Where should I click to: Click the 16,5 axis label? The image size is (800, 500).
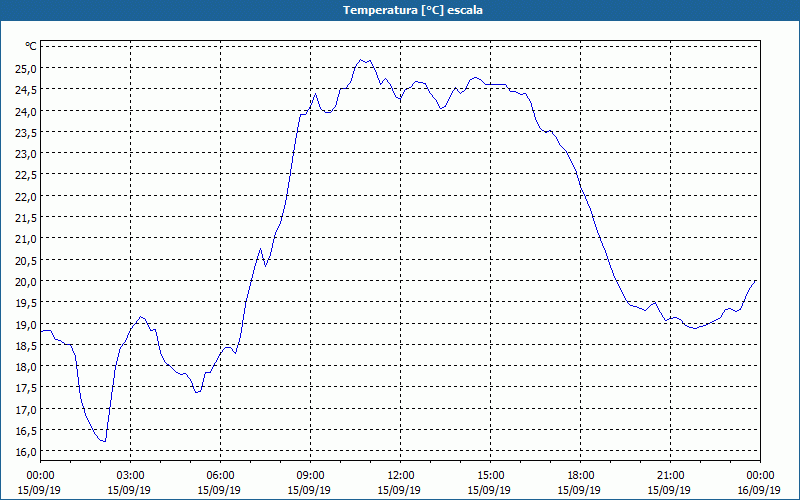click(26, 431)
